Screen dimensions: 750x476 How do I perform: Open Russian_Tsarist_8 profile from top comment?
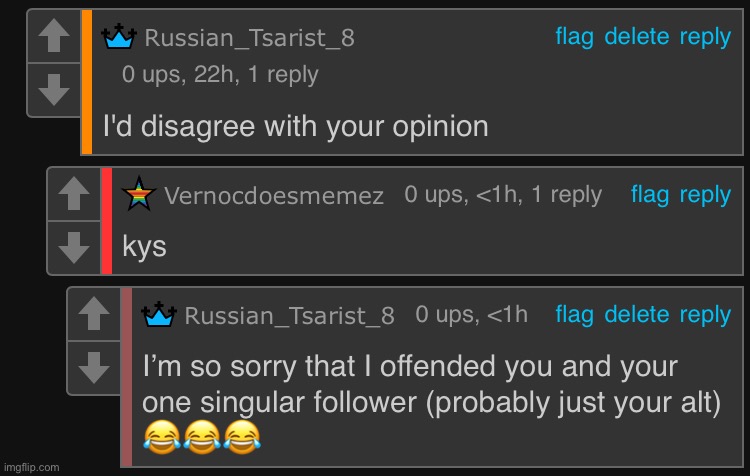(249, 39)
